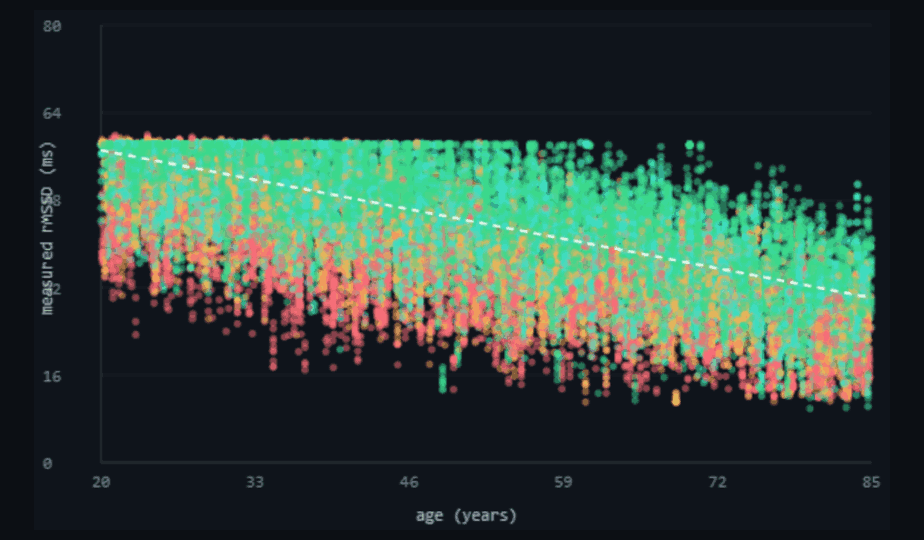The image size is (924, 540).
Task: Click the y-axis tick label 64
Action: coord(52,113)
